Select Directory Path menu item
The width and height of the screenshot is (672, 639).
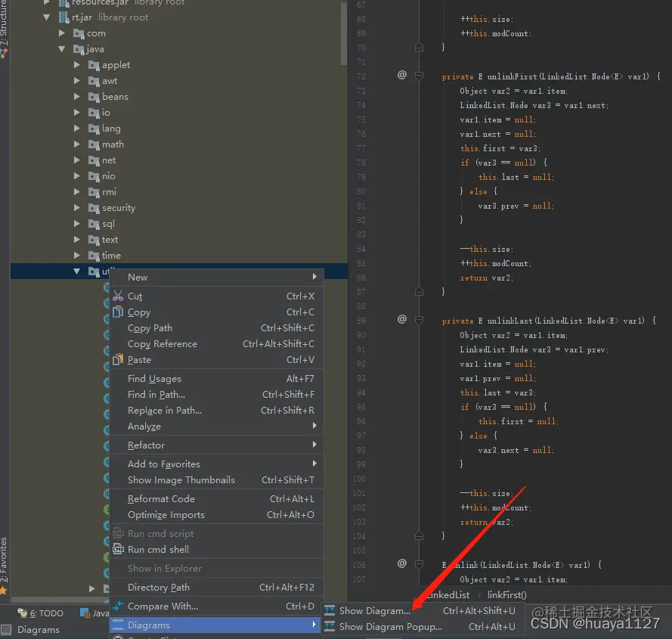[x=216, y=587]
